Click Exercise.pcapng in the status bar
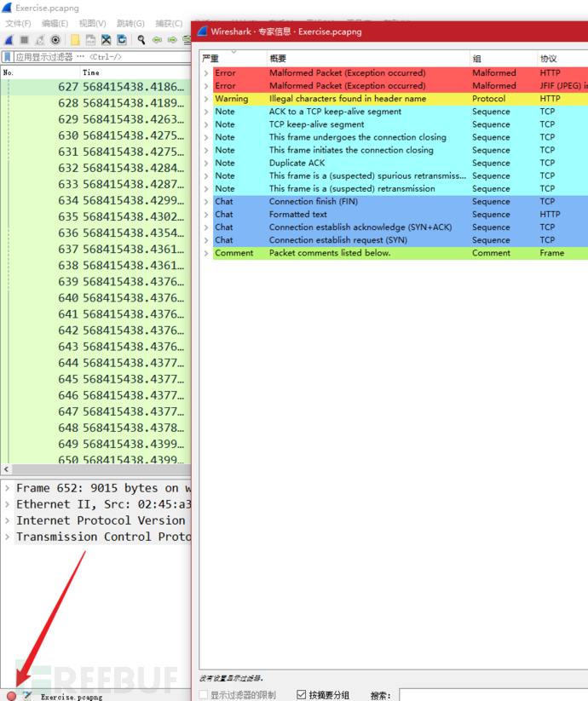588x701 pixels. [x=72, y=697]
